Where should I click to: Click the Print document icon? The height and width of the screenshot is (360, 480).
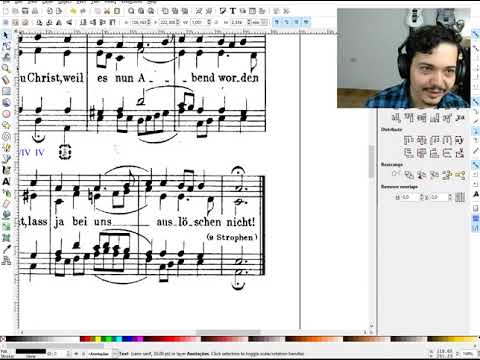click(x=35, y=11)
